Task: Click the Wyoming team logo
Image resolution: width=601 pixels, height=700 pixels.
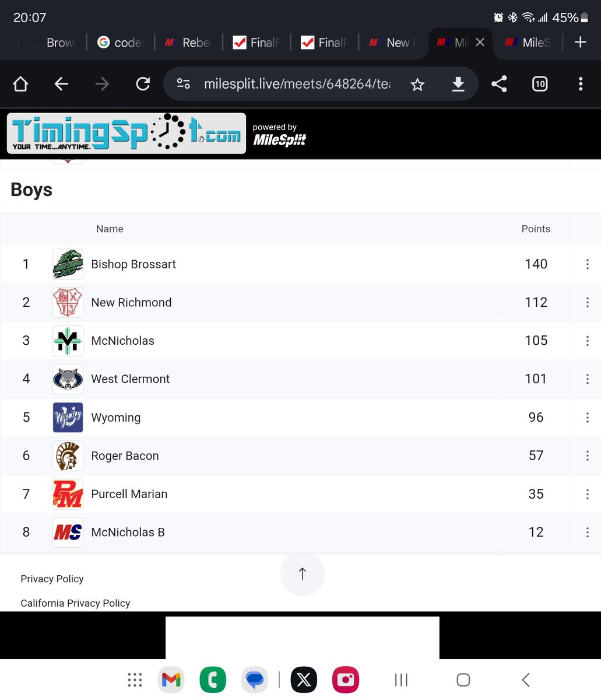Action: 68,417
